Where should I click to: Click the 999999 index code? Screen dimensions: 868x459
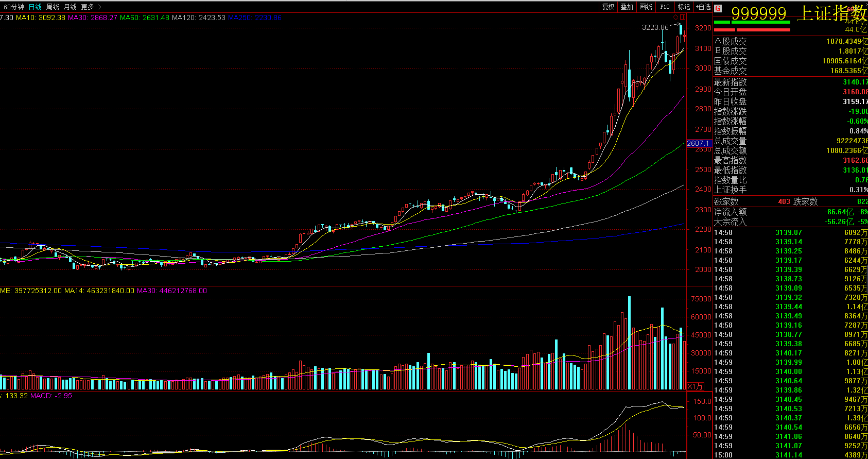click(x=759, y=13)
